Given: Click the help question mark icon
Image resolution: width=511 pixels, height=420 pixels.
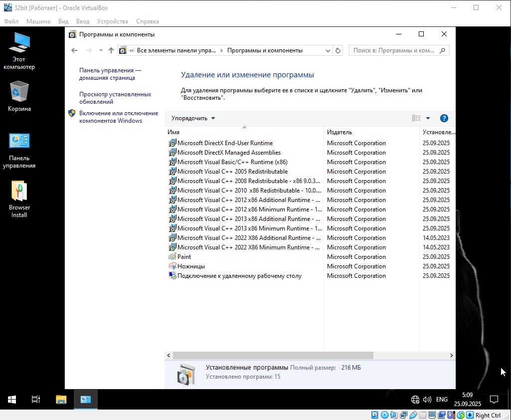Looking at the screenshot, I should pos(444,118).
